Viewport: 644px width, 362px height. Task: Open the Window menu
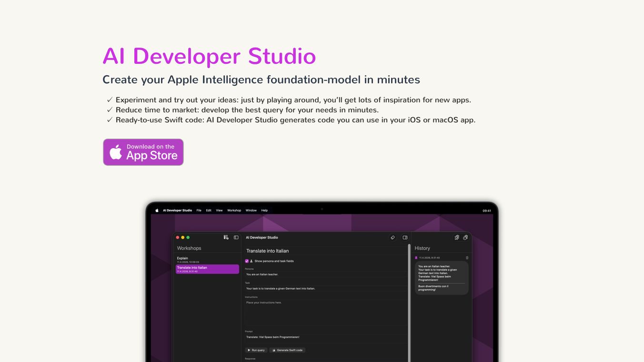point(251,210)
